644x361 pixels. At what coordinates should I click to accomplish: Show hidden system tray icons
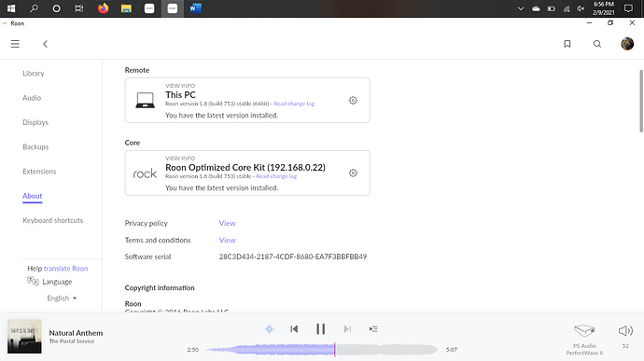click(x=521, y=8)
